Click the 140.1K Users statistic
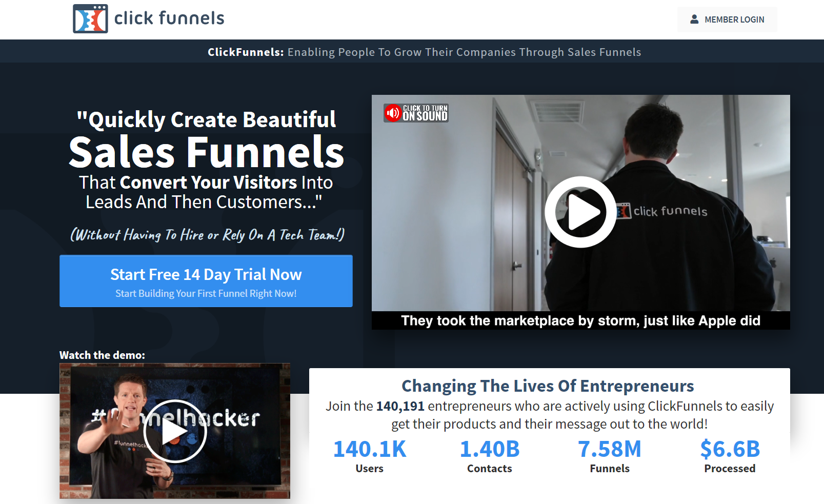The image size is (824, 504). [370, 456]
